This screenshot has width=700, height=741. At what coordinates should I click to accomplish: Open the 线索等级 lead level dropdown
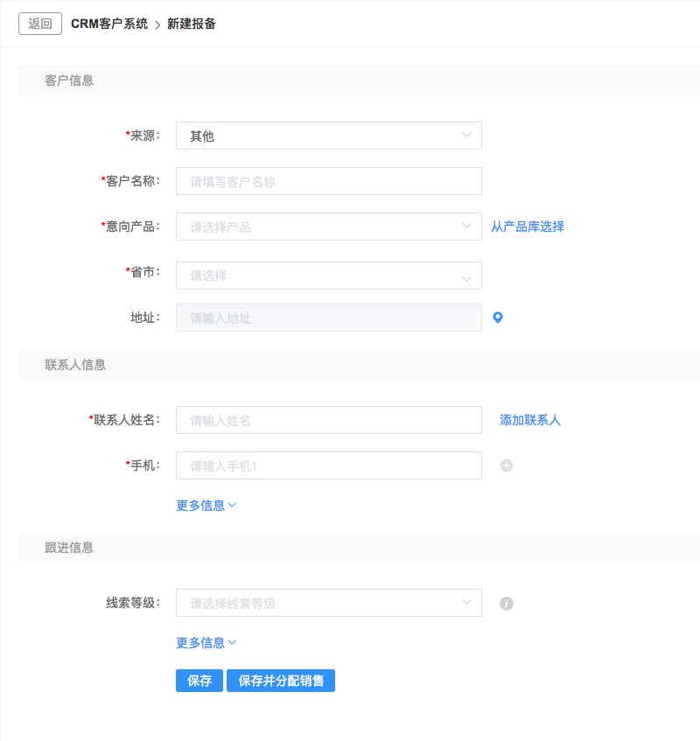pyautogui.click(x=328, y=603)
